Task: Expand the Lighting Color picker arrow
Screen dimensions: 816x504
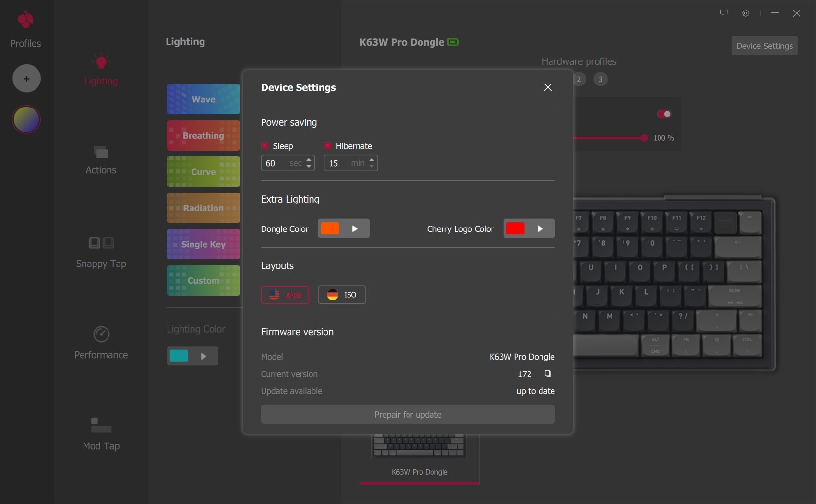Action: [204, 356]
